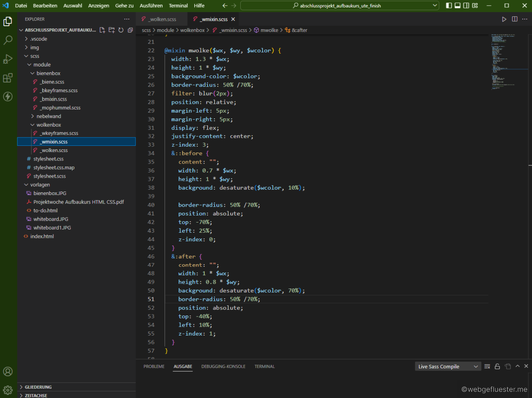
Task: Click the lightning bolt activity bar icon
Action: [x=8, y=97]
